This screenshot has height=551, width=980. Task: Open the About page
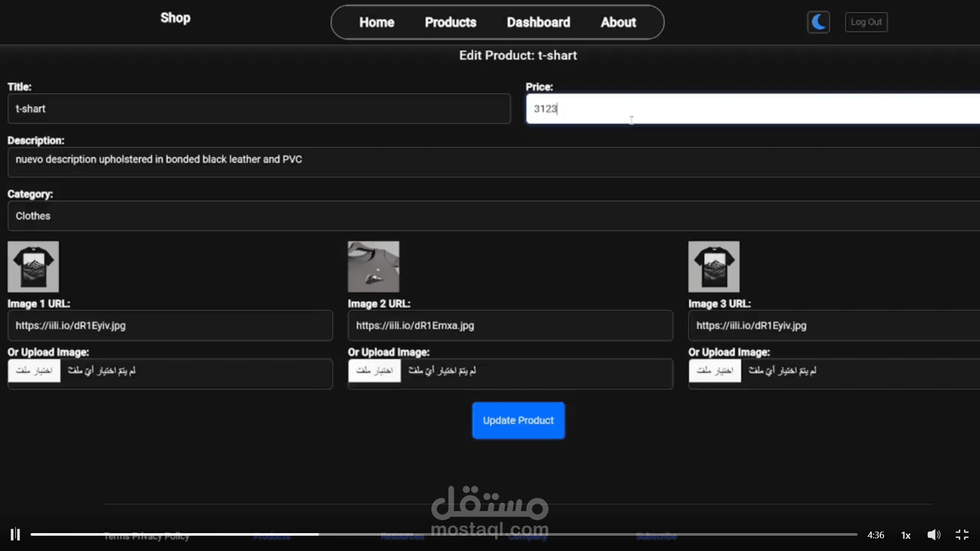click(x=618, y=22)
